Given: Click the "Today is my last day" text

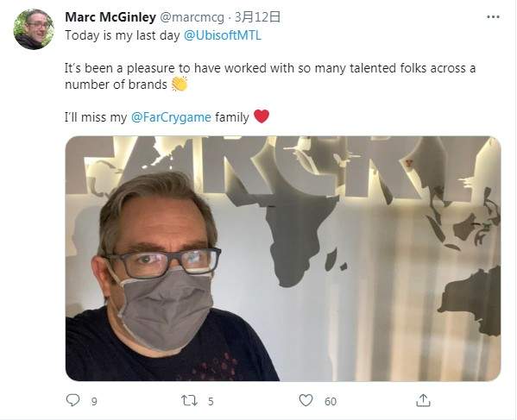Looking at the screenshot, I should point(123,35).
